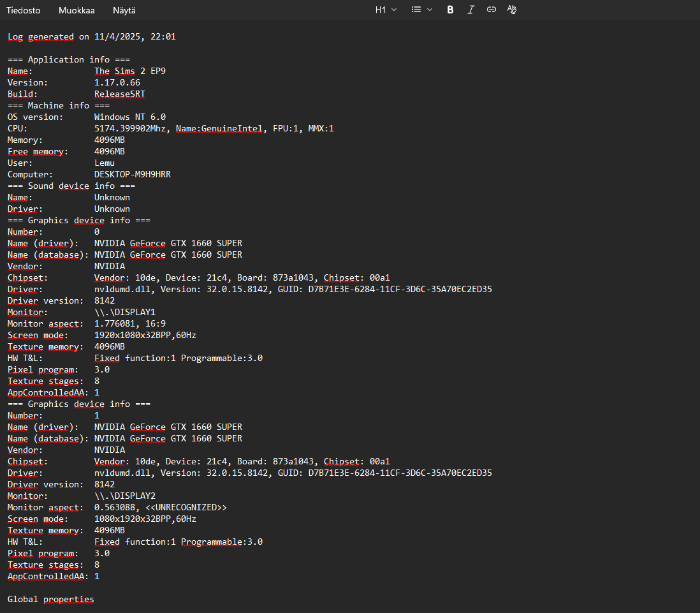
Task: Open the Tiedosto menu
Action: pyautogui.click(x=23, y=10)
